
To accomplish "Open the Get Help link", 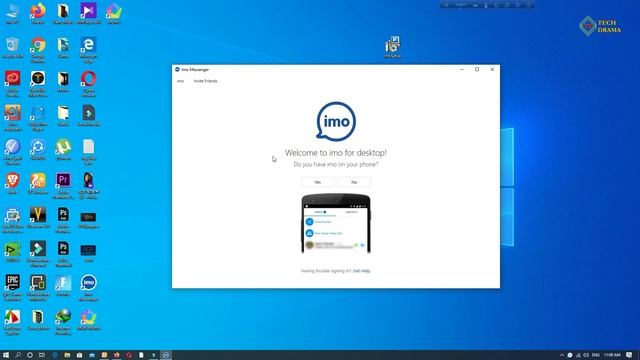I will (x=361, y=271).
